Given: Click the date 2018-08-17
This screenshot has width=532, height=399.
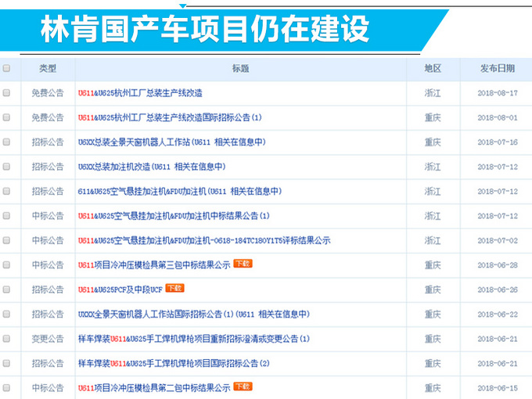Looking at the screenshot, I should tap(498, 93).
